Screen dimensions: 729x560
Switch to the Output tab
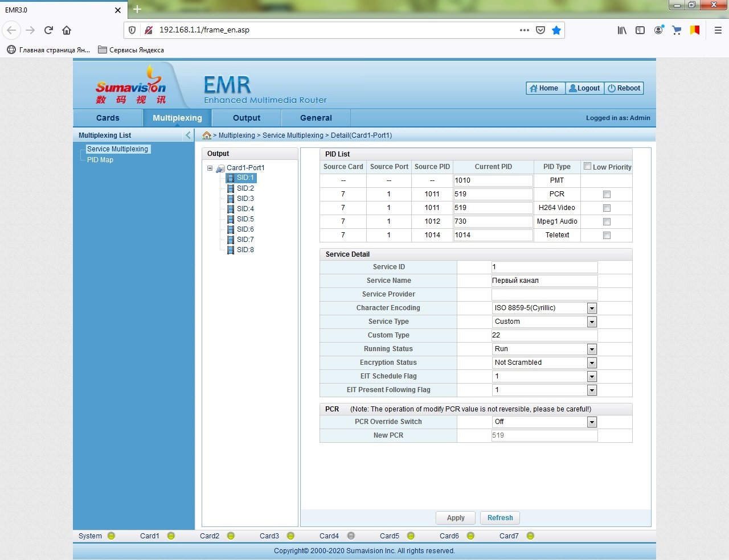(247, 118)
